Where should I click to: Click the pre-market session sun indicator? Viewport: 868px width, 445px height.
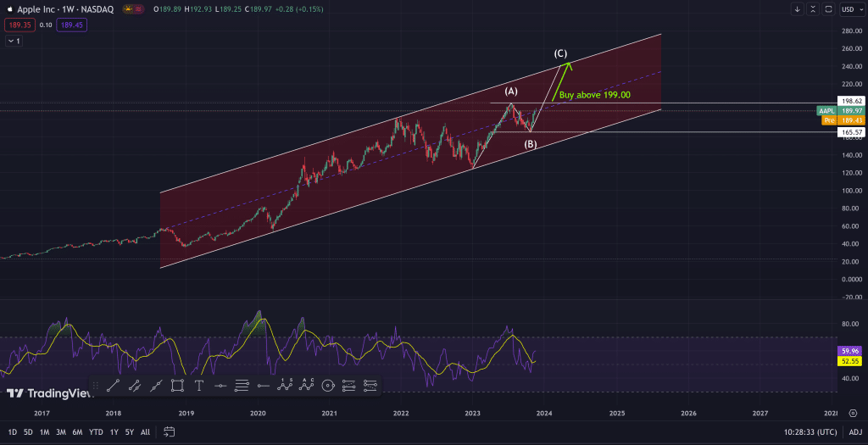[128, 8]
